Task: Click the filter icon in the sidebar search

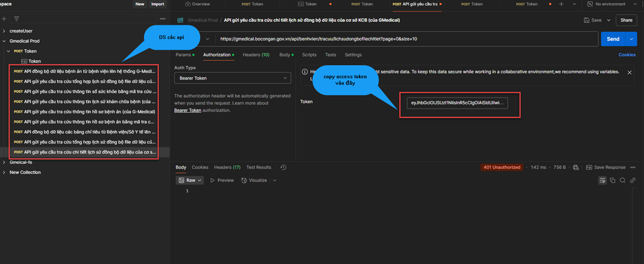Action: (16, 19)
